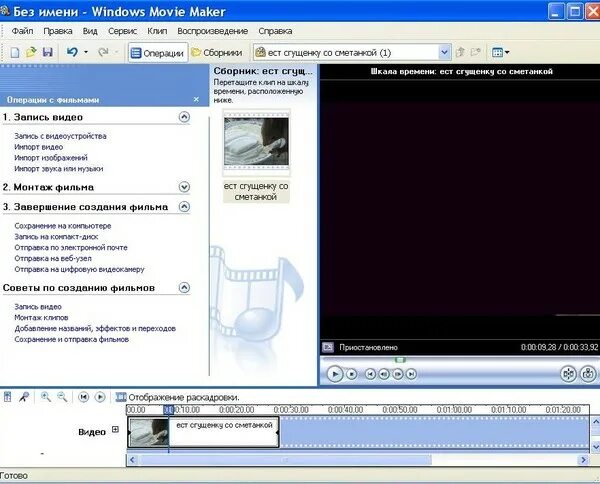Save the project with the floppy disk icon
The height and width of the screenshot is (484, 600).
47,52
